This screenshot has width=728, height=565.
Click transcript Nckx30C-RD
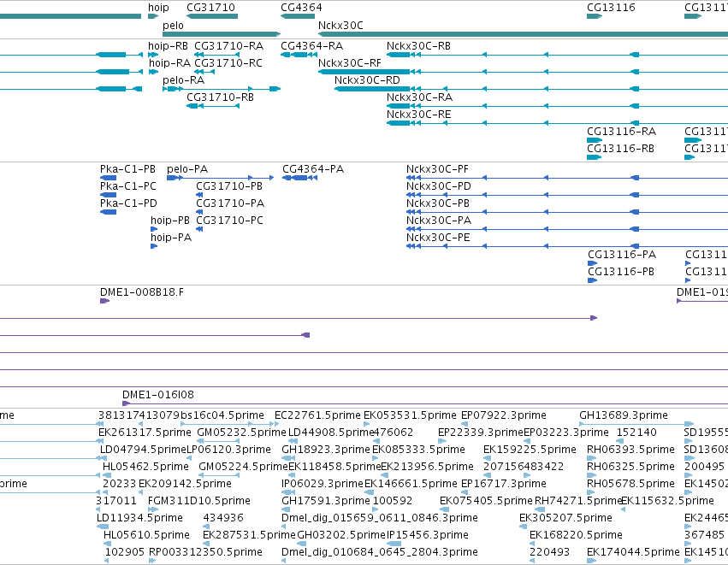point(367,80)
